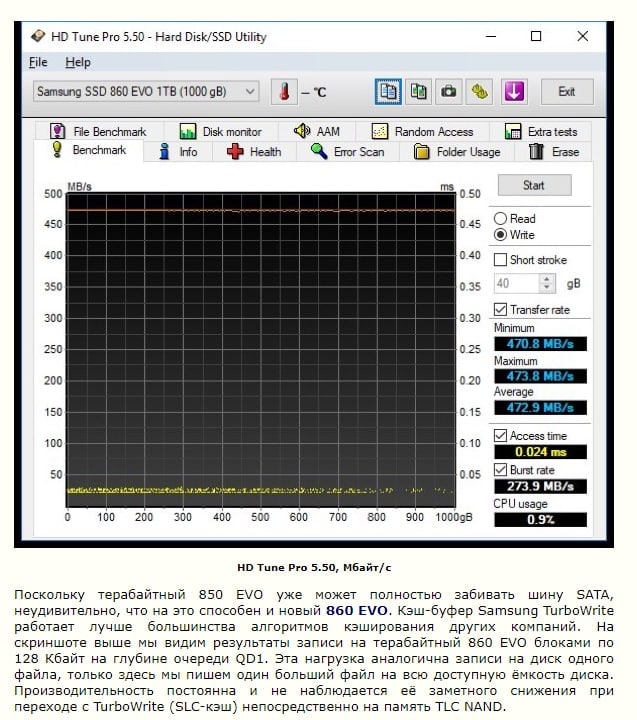
Task: Select the Read radio button
Action: (x=500, y=219)
